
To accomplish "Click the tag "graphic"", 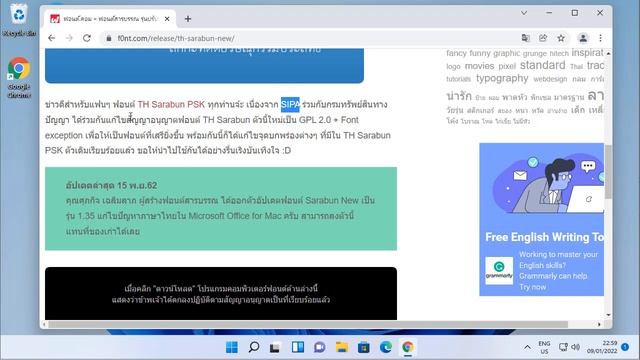I will point(507,53).
